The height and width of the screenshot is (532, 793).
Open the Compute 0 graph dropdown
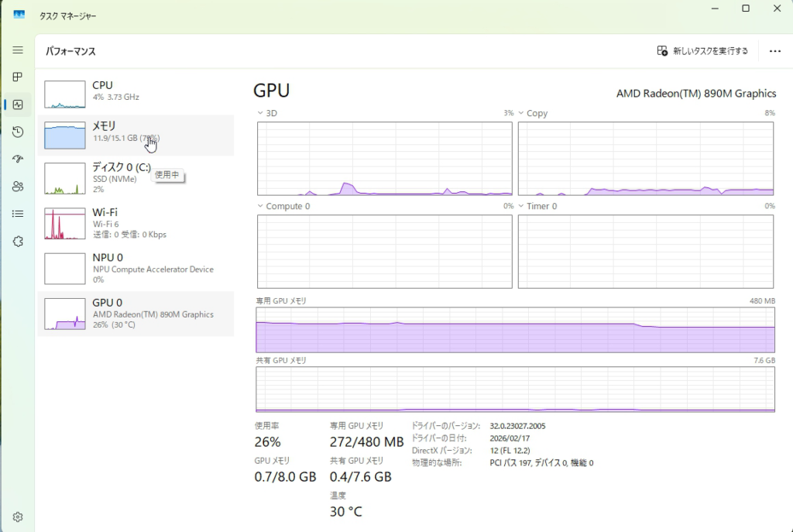[260, 207]
